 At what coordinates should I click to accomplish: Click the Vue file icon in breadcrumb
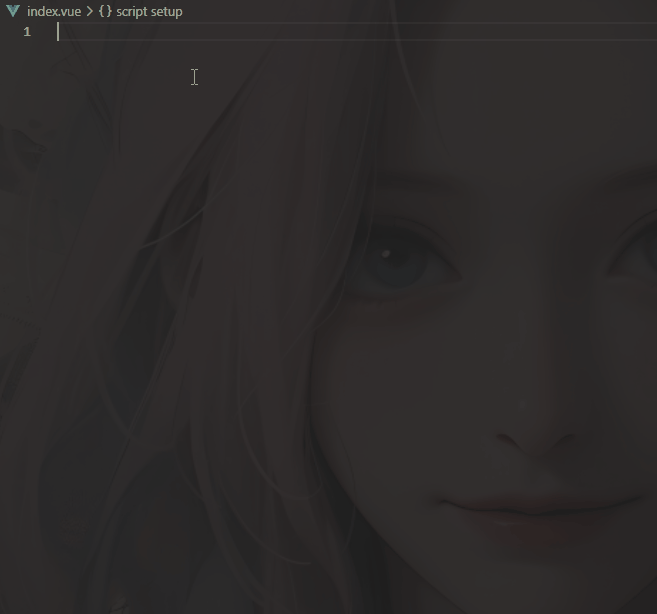click(x=13, y=11)
